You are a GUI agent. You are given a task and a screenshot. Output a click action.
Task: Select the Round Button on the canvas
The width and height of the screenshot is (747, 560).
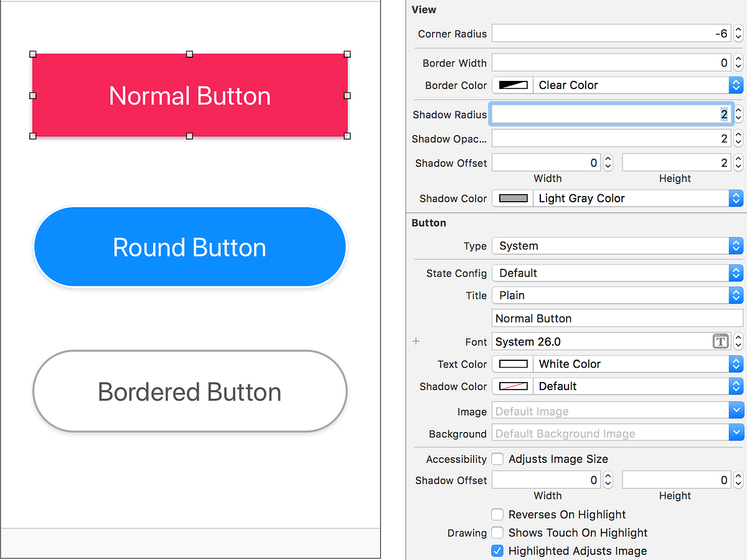tap(190, 246)
